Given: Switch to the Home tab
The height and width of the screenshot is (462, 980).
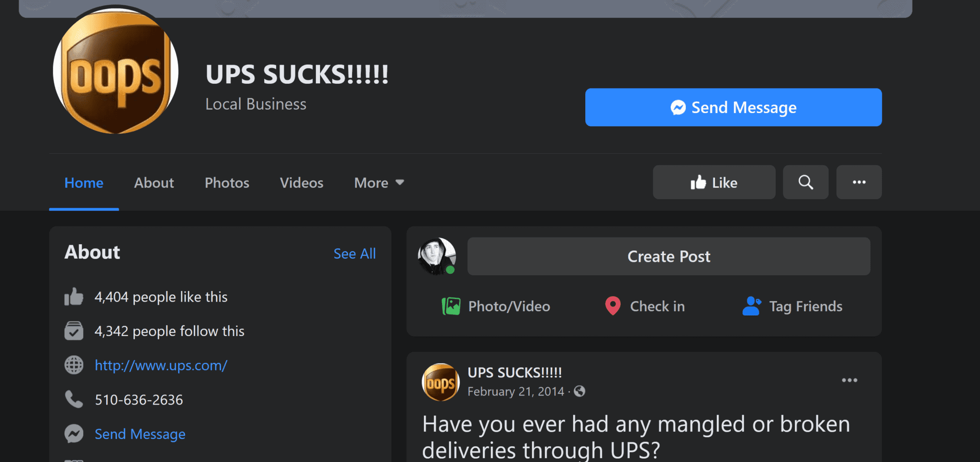Looking at the screenshot, I should pyautogui.click(x=84, y=182).
